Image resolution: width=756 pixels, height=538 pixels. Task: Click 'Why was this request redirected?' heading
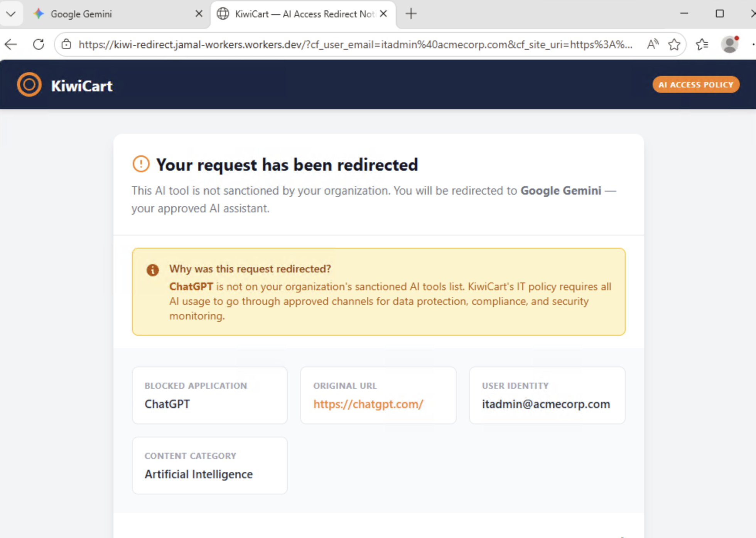coord(250,269)
